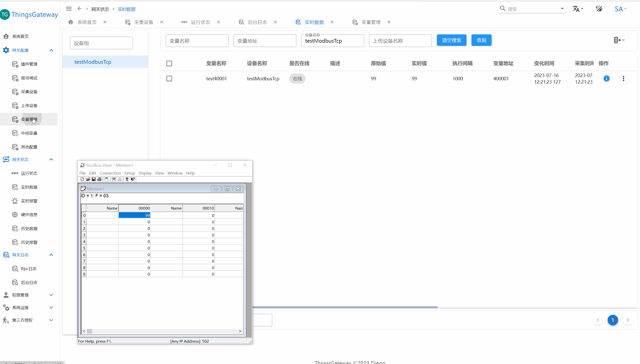Open the SA user account dropdown

pyautogui.click(x=620, y=9)
